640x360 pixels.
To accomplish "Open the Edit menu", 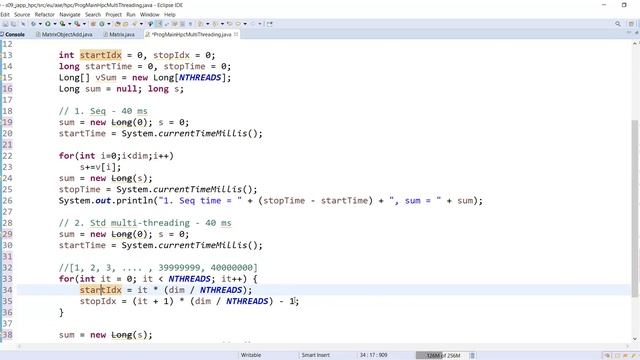I will click(4, 15).
